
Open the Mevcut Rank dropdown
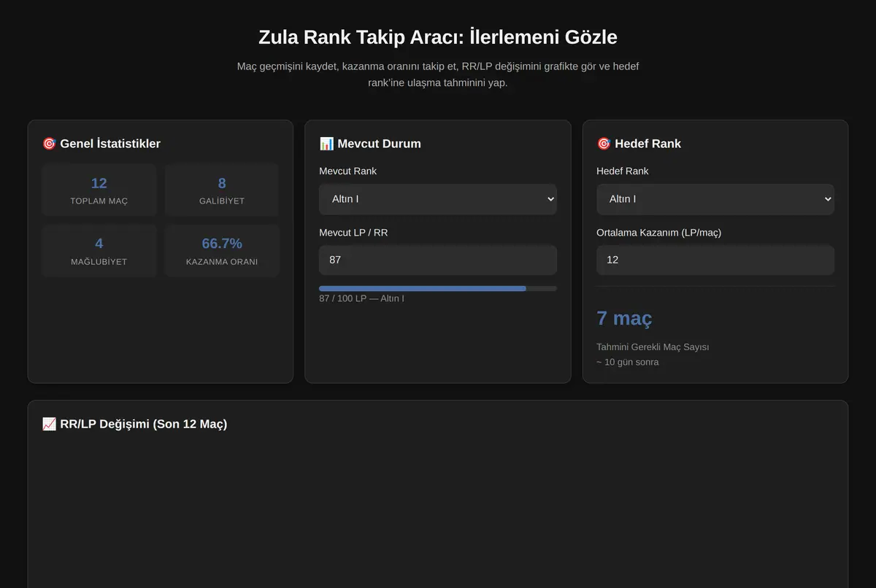[x=438, y=199]
